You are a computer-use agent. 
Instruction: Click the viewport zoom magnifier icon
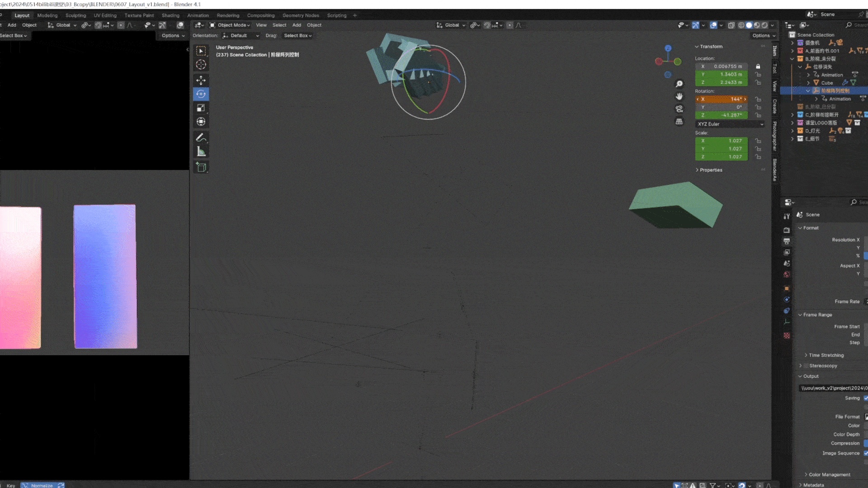tap(679, 84)
